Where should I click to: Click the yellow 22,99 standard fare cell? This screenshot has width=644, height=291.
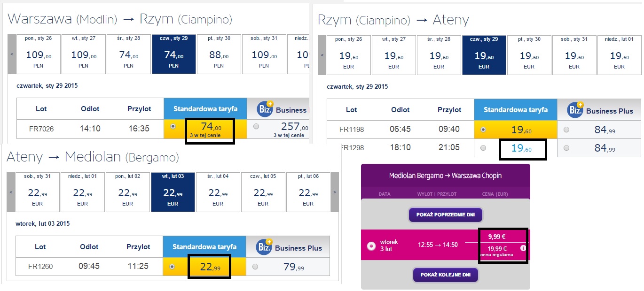tap(204, 267)
